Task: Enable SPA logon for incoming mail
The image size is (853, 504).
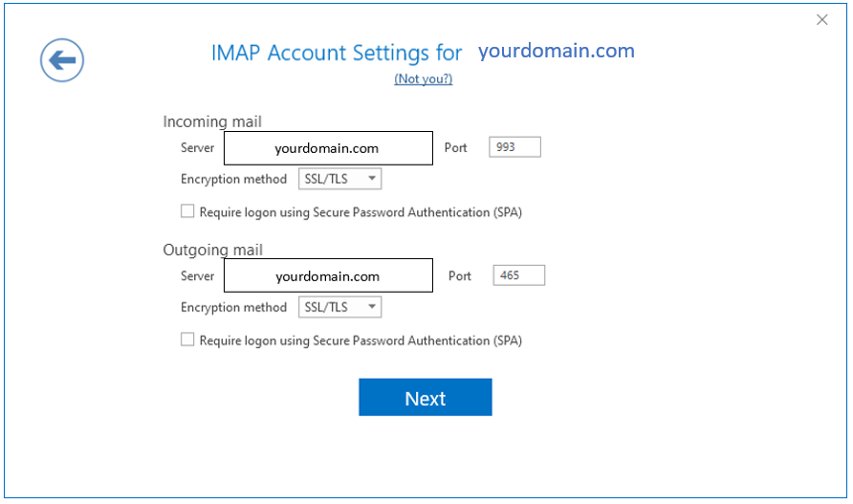Action: click(x=187, y=211)
